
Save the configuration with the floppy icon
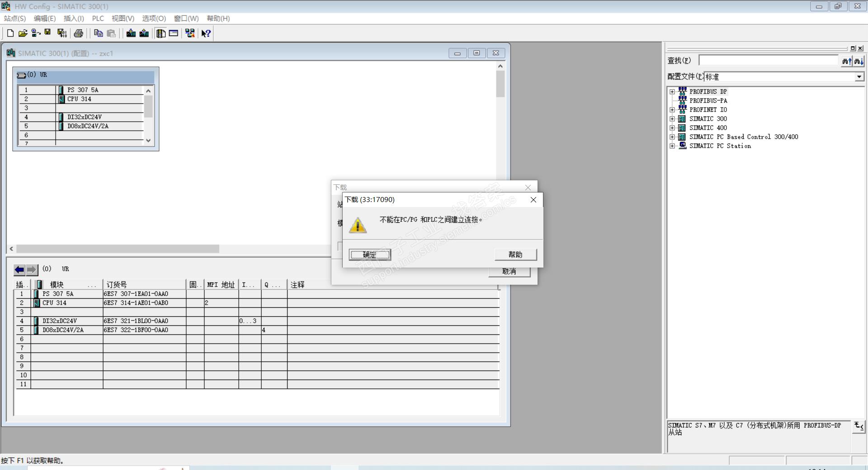[x=47, y=33]
